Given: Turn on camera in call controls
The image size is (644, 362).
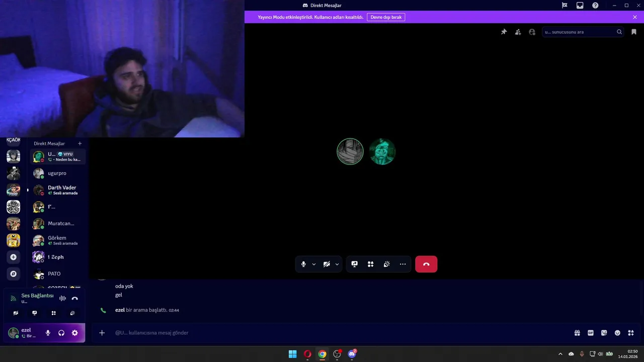Looking at the screenshot, I should coord(327,264).
